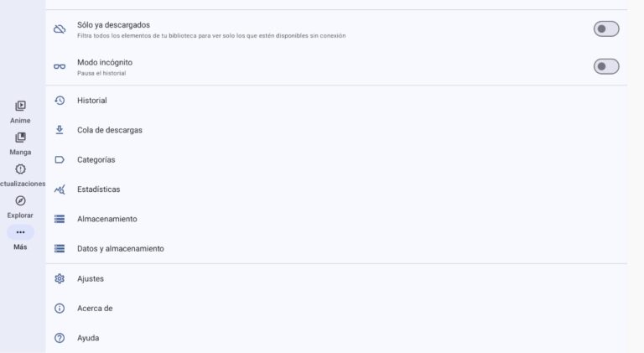The height and width of the screenshot is (353, 644).
Task: Open the Almacenamiento menu entry
Action: (336, 219)
